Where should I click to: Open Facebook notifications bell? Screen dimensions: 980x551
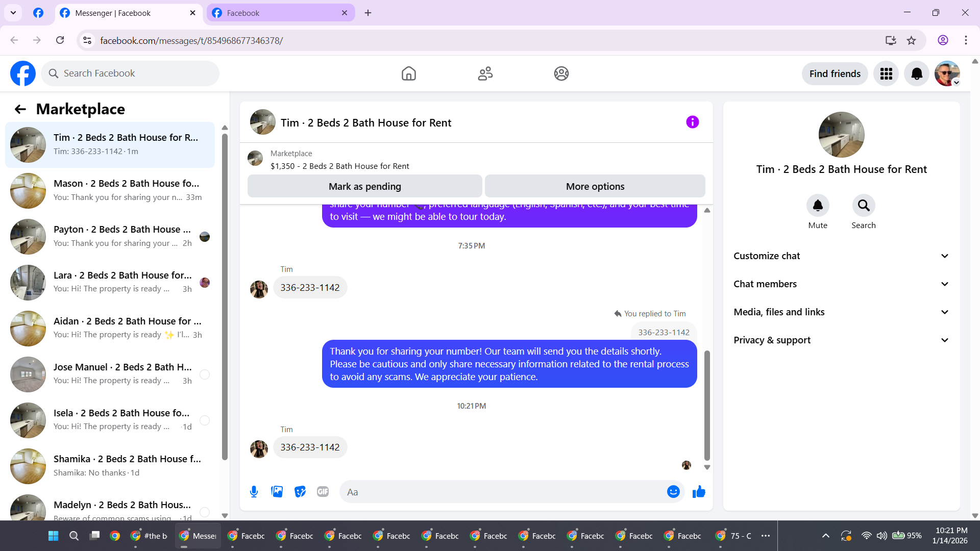click(x=917, y=74)
